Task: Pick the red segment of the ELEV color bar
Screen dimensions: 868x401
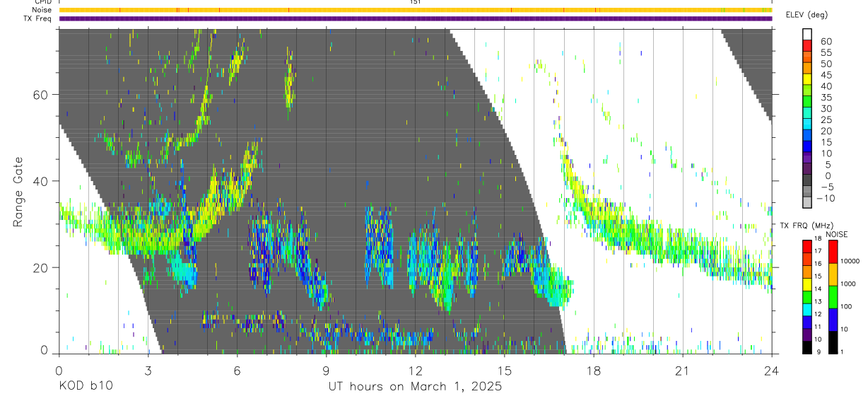Action: coord(807,47)
